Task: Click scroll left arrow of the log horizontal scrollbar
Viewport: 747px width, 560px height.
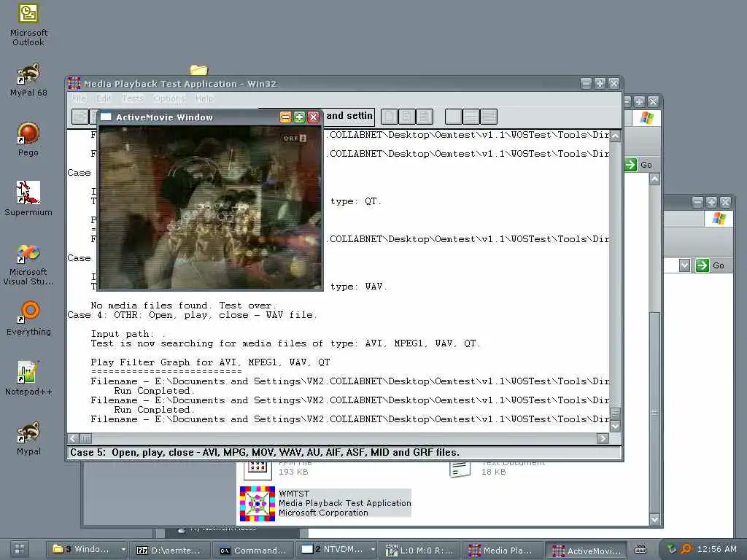Action: point(74,438)
